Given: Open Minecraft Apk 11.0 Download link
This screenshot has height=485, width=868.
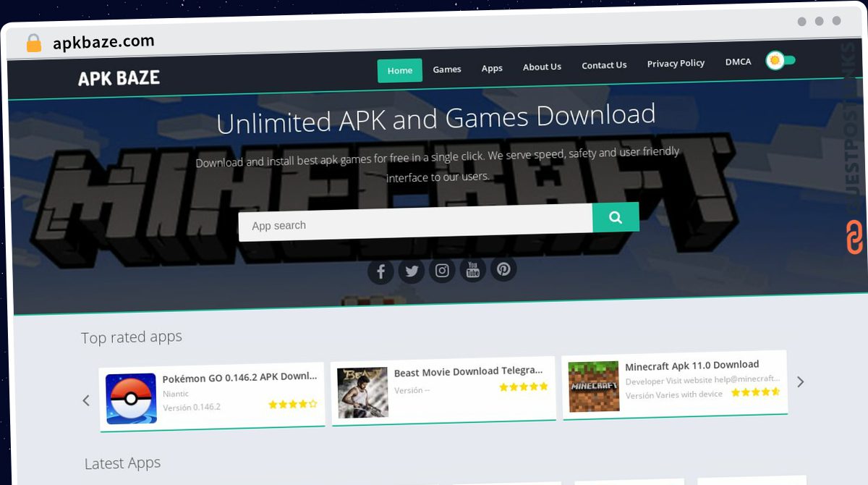Looking at the screenshot, I should 692,366.
